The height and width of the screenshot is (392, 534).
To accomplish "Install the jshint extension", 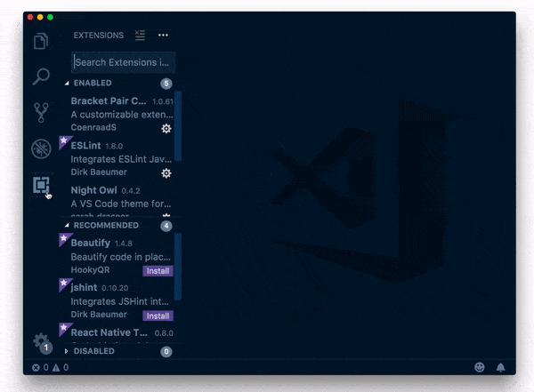I will point(158,316).
